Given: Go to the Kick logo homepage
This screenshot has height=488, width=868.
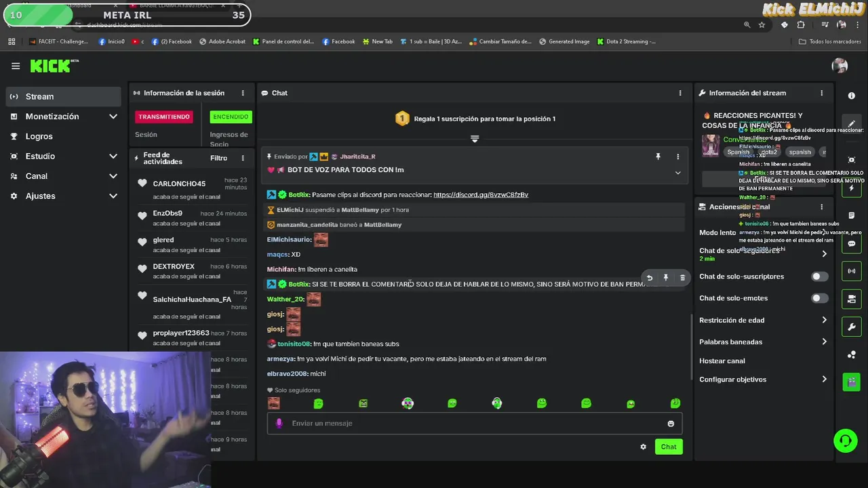Looking at the screenshot, I should click(x=54, y=66).
